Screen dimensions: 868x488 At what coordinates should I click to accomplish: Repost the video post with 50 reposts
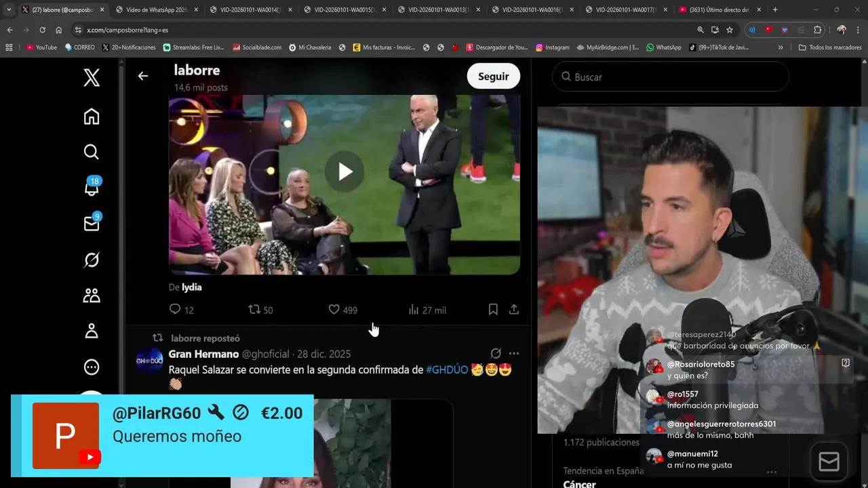[x=260, y=310]
